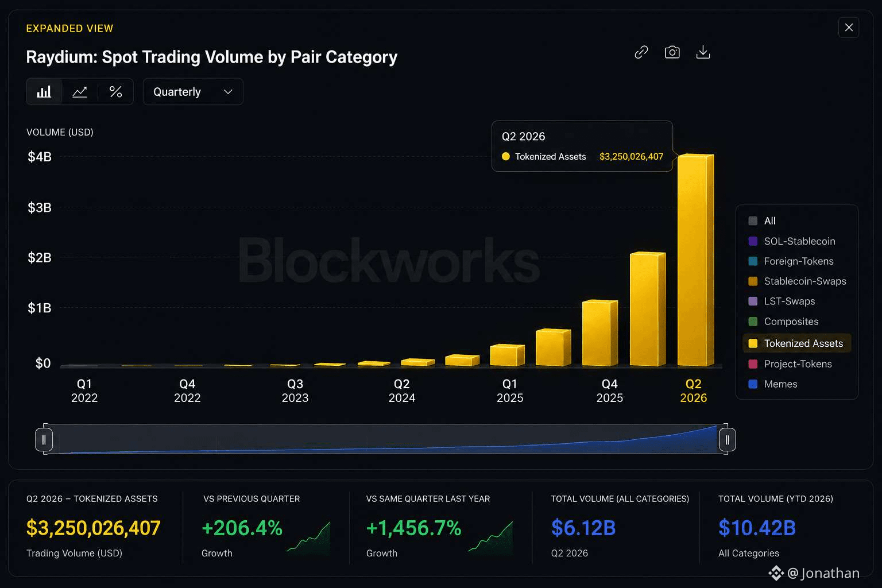Select the Q4 2025 bar
The height and width of the screenshot is (588, 882).
600,333
